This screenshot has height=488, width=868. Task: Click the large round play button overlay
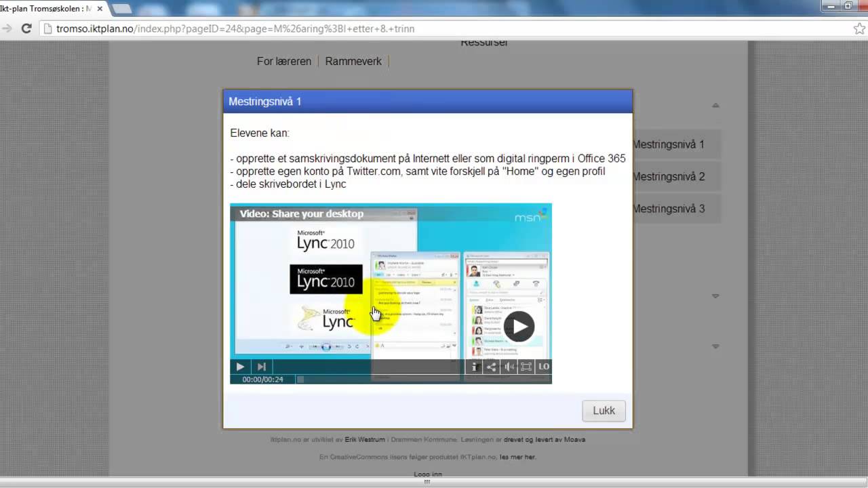tap(519, 327)
